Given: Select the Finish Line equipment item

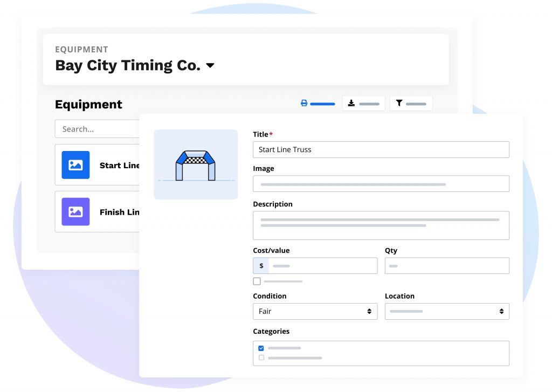Looking at the screenshot, I should pyautogui.click(x=119, y=212).
